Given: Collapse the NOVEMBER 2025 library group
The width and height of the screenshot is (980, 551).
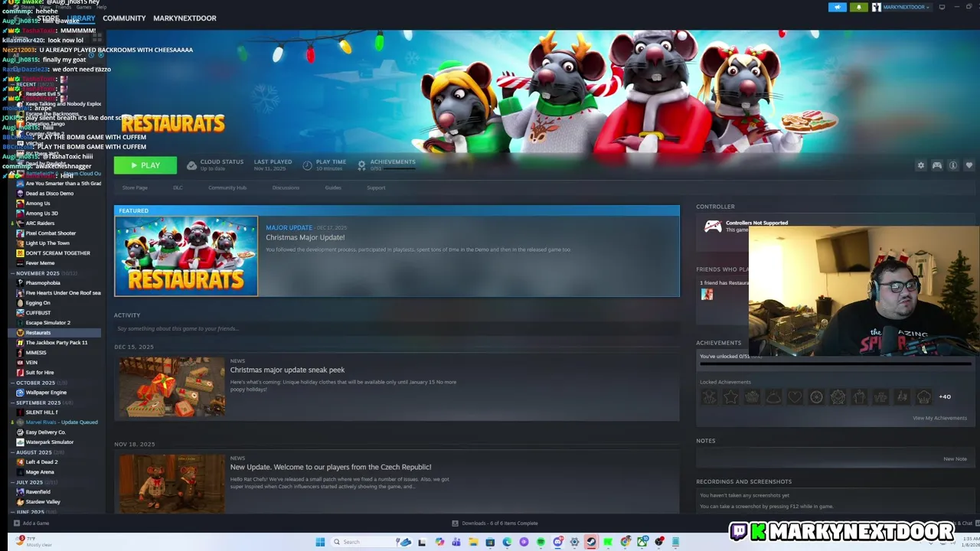Looking at the screenshot, I should click(x=38, y=273).
